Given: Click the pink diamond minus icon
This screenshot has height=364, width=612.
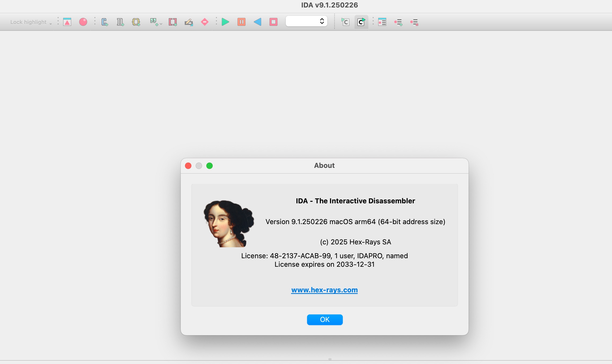Looking at the screenshot, I should click(205, 22).
